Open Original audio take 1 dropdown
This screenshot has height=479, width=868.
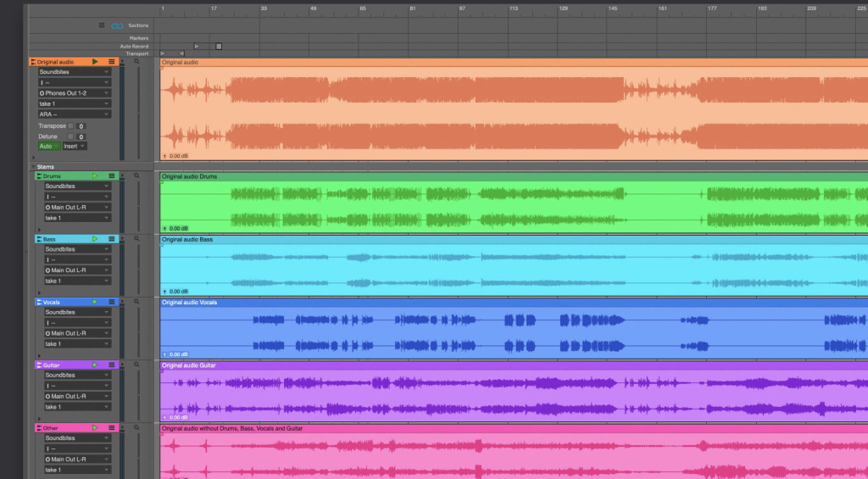tap(75, 103)
